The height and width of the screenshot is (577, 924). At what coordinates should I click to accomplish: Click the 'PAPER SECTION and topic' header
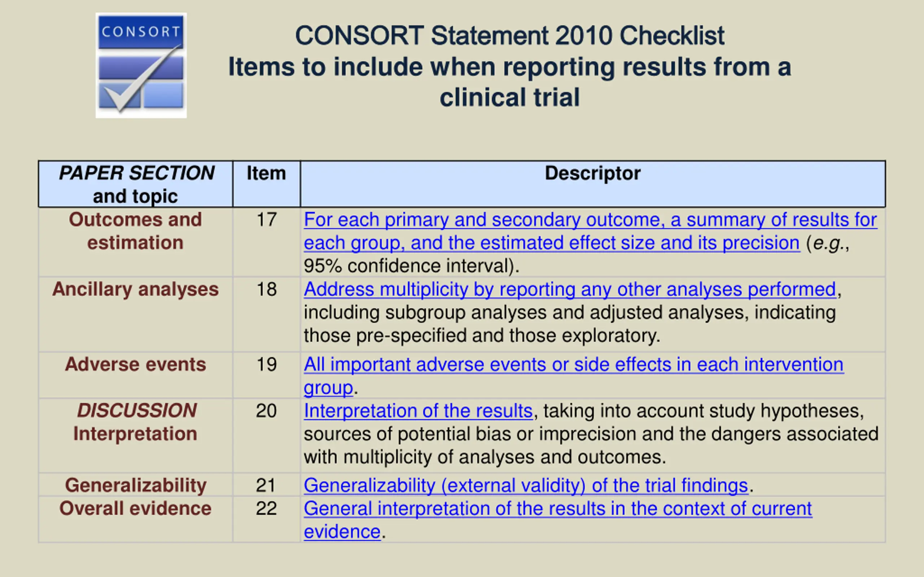click(x=136, y=184)
